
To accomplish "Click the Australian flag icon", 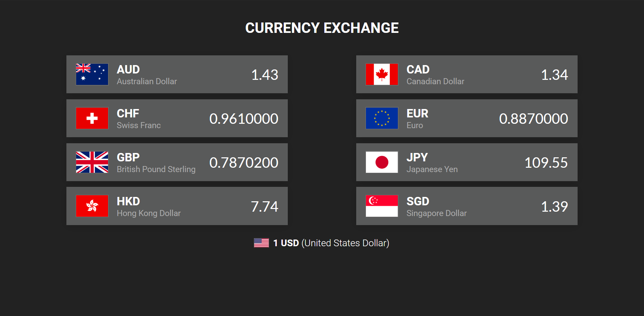I will coord(92,74).
